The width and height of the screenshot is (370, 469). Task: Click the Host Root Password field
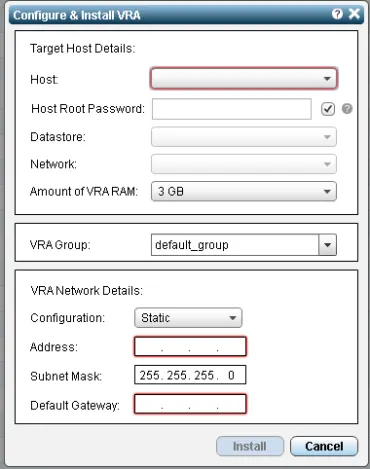point(232,109)
